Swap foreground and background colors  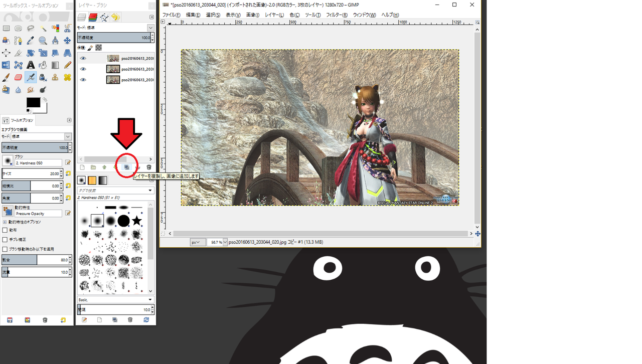pos(45,99)
